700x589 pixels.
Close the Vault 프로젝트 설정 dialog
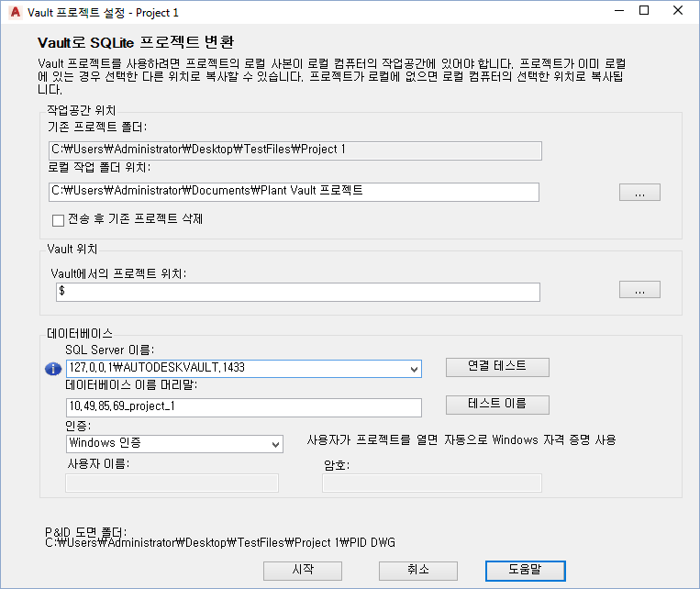click(678, 11)
